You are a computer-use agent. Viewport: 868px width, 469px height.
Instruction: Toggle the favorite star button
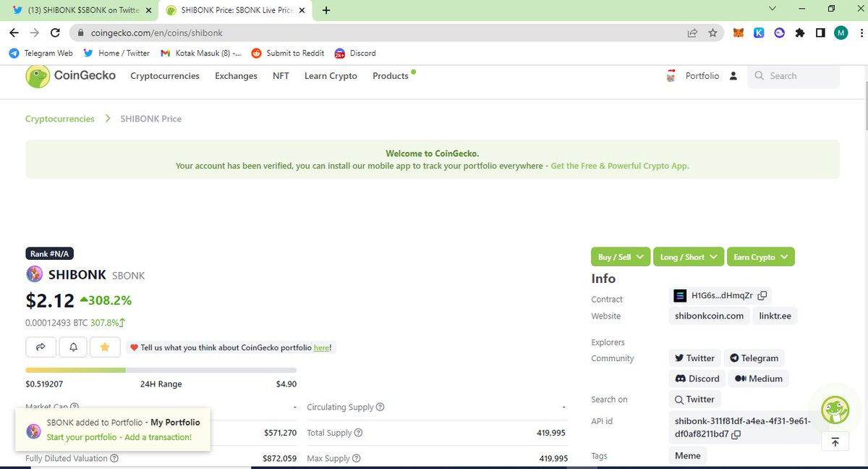coord(105,347)
